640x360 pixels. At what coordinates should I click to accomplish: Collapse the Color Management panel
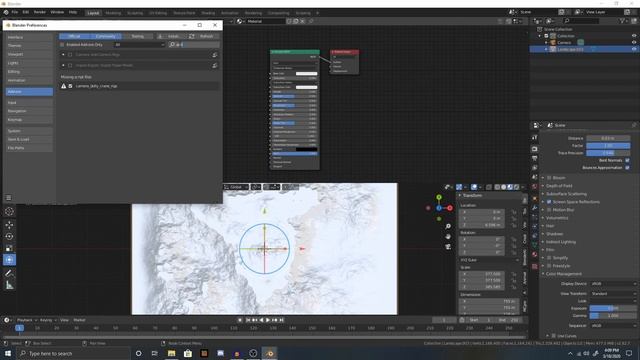tap(564, 274)
